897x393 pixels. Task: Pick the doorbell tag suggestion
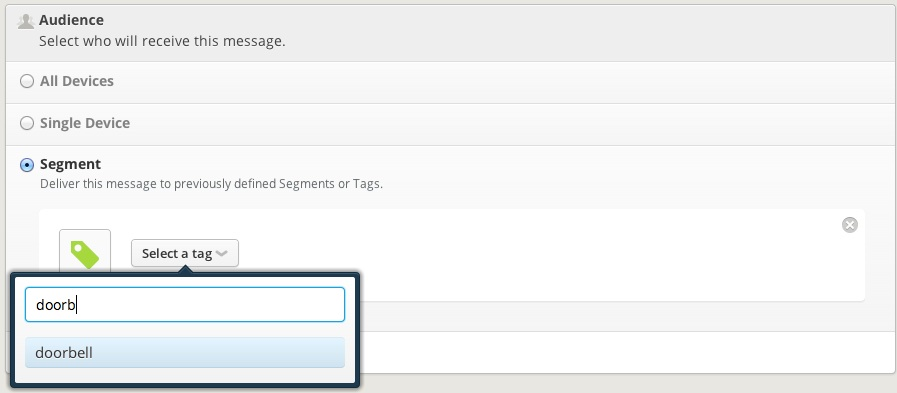(185, 352)
